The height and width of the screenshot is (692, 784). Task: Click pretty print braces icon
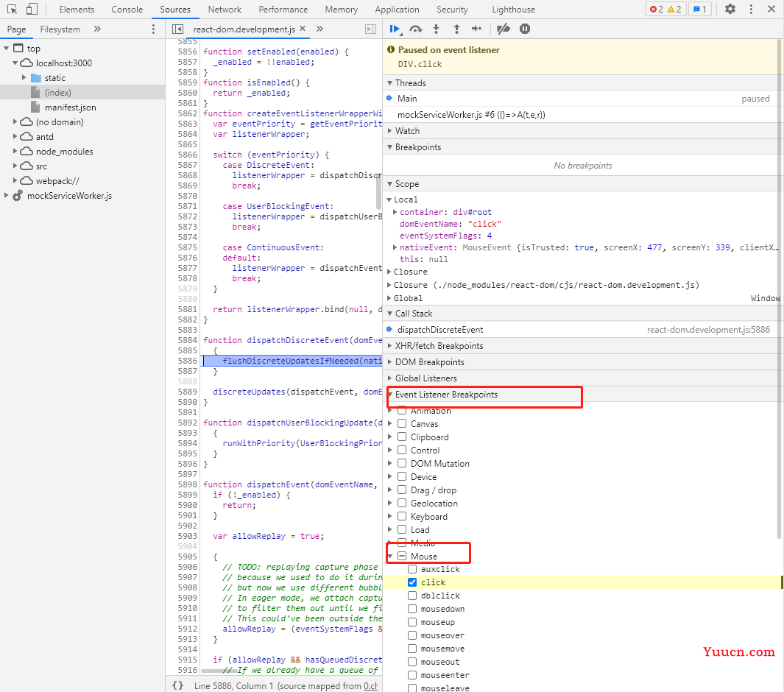tap(178, 685)
